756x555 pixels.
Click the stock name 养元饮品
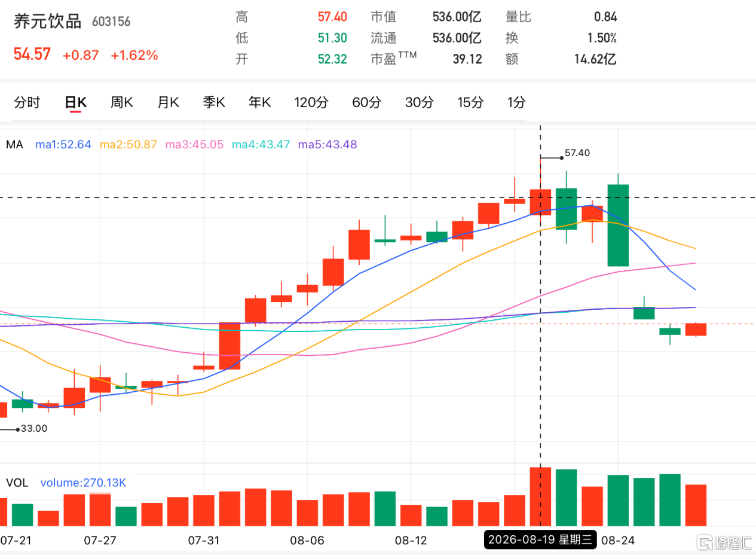(x=47, y=22)
